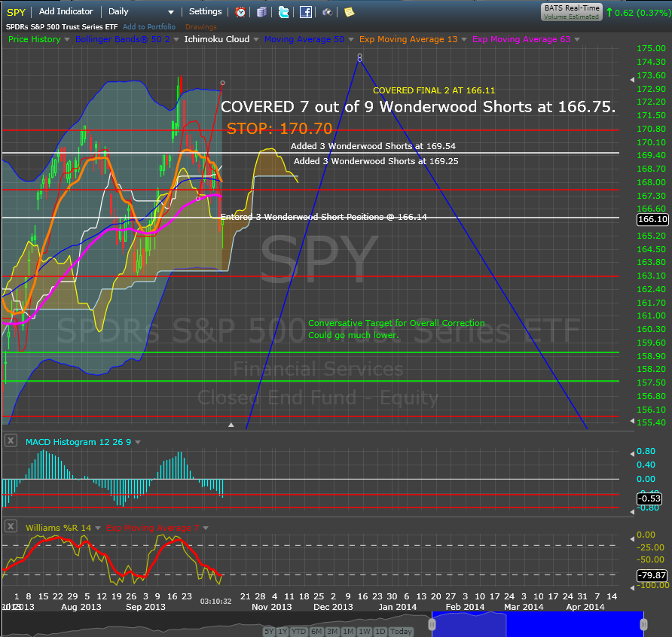Click the MACD axis bottom arrow near -0.80
The image size is (672, 637).
tap(632, 511)
